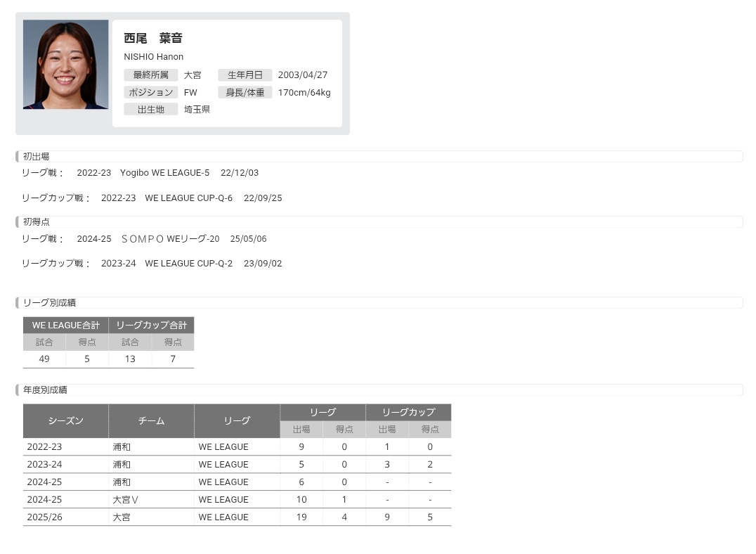The height and width of the screenshot is (554, 756).
Task: Click the birthplace value 埼玉県
Action: point(197,110)
